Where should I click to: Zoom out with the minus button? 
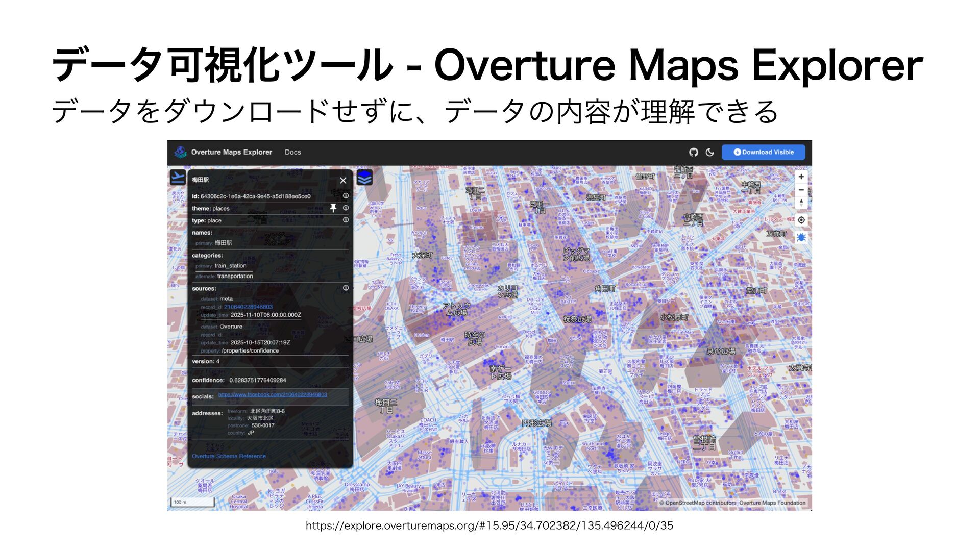pos(801,190)
